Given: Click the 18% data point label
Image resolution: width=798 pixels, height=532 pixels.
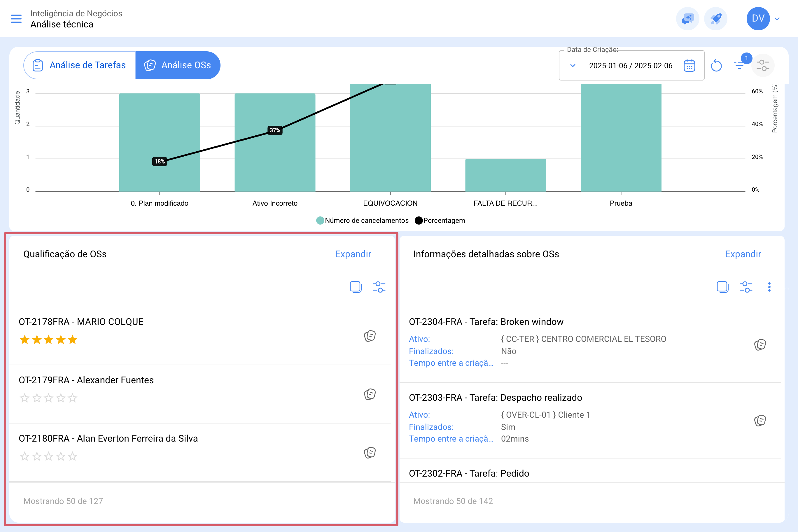Looking at the screenshot, I should point(160,162).
